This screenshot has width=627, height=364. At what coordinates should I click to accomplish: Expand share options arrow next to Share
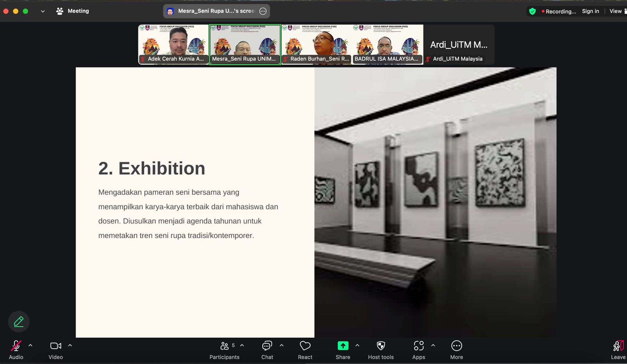pyautogui.click(x=357, y=346)
